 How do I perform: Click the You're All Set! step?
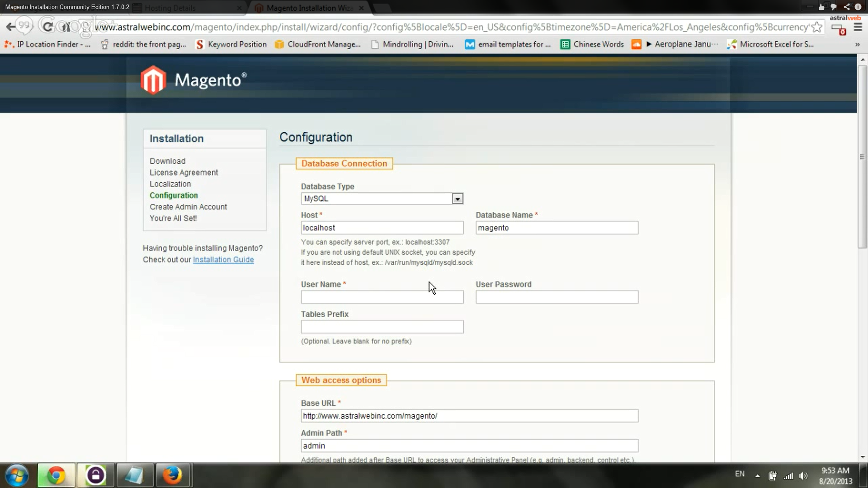pos(173,218)
